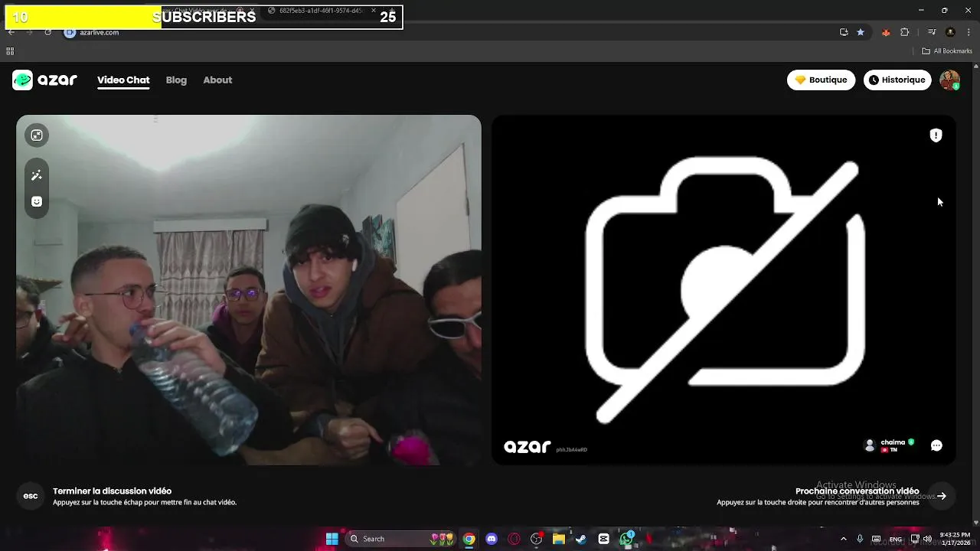The width and height of the screenshot is (980, 551).
Task: Click the esc end-chat button
Action: point(31,496)
